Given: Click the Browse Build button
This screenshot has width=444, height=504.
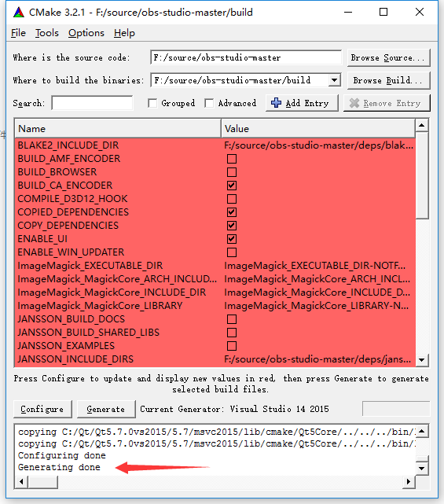Looking at the screenshot, I should [x=388, y=80].
